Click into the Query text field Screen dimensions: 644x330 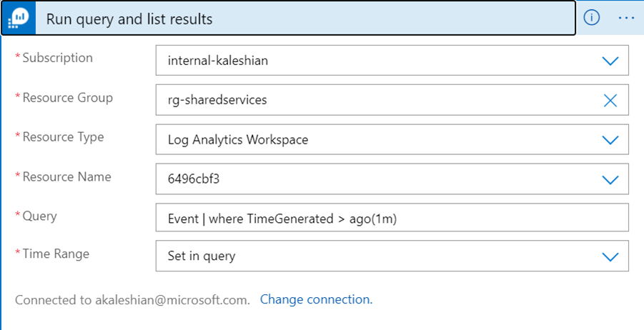[392, 219]
